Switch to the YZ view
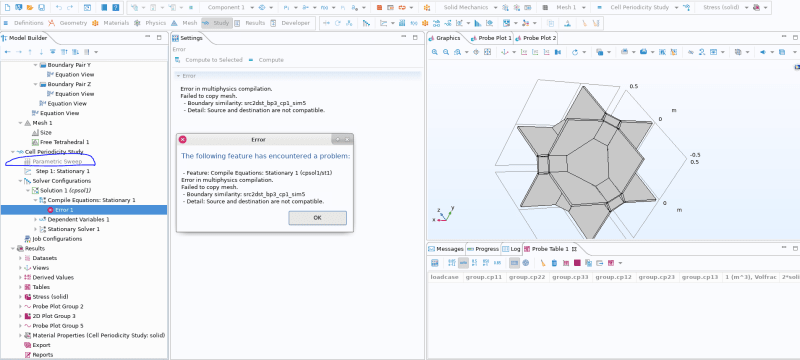 pos(535,52)
